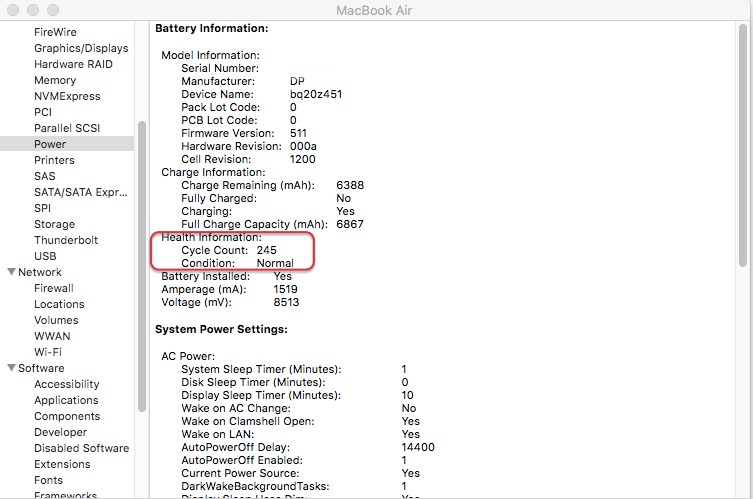Select the SPI entry
Screen dimensions: 753x499
(42, 208)
